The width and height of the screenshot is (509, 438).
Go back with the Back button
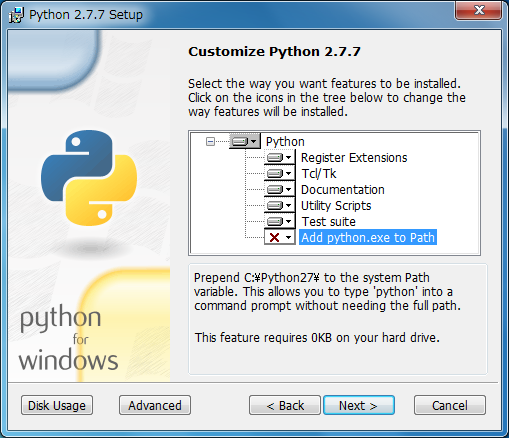(285, 405)
